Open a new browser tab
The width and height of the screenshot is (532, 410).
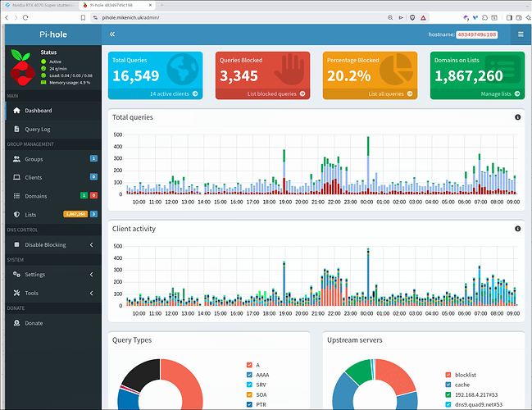click(161, 5)
